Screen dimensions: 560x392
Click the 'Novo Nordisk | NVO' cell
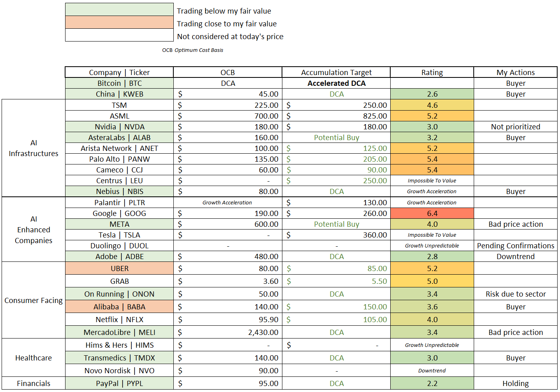[x=119, y=370]
